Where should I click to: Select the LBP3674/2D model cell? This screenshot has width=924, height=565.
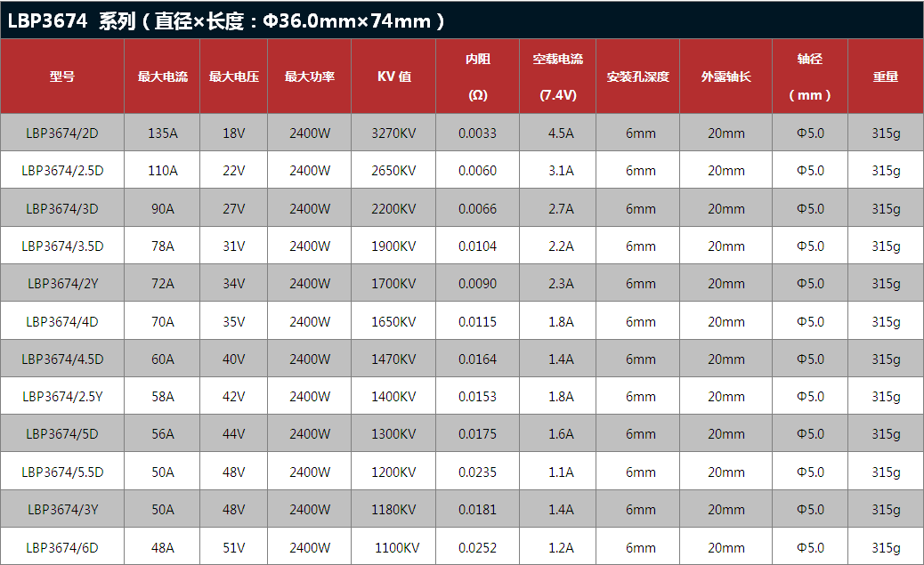[x=62, y=133]
